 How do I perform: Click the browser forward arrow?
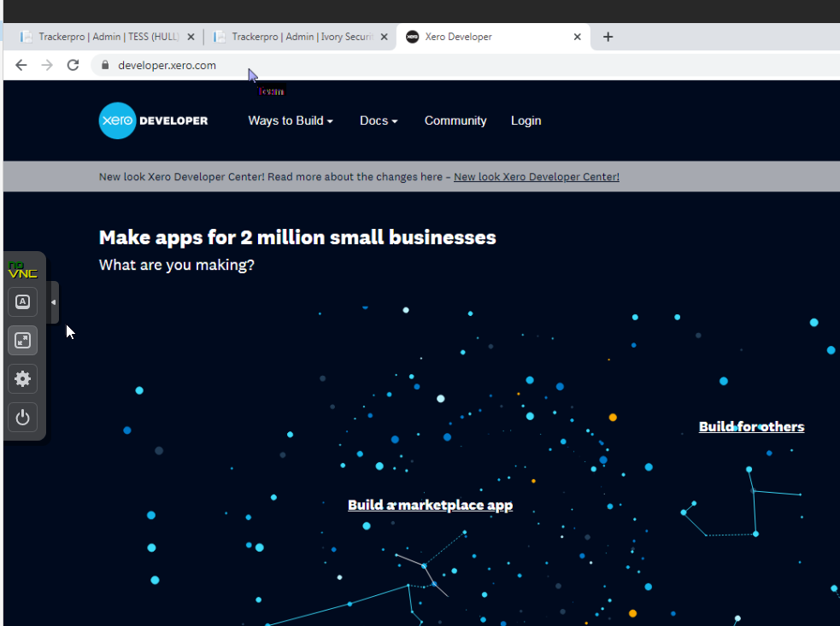click(x=47, y=65)
